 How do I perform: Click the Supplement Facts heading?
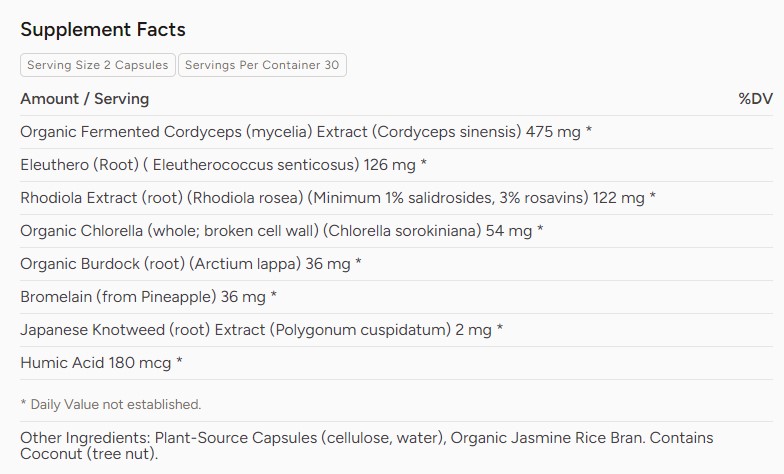[x=102, y=30]
